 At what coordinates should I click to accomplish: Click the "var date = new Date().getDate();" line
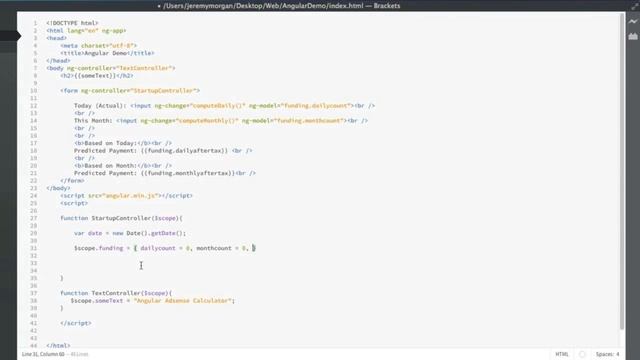130,233
